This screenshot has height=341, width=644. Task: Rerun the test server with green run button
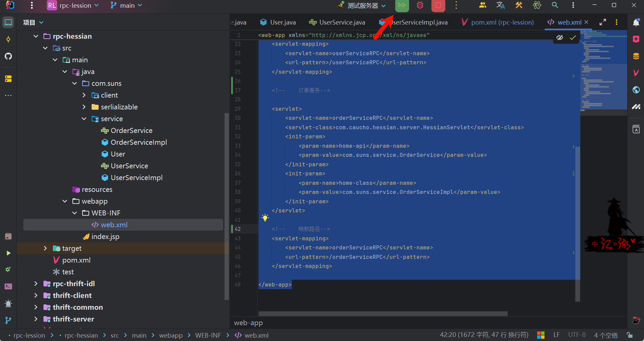pyautogui.click(x=402, y=5)
